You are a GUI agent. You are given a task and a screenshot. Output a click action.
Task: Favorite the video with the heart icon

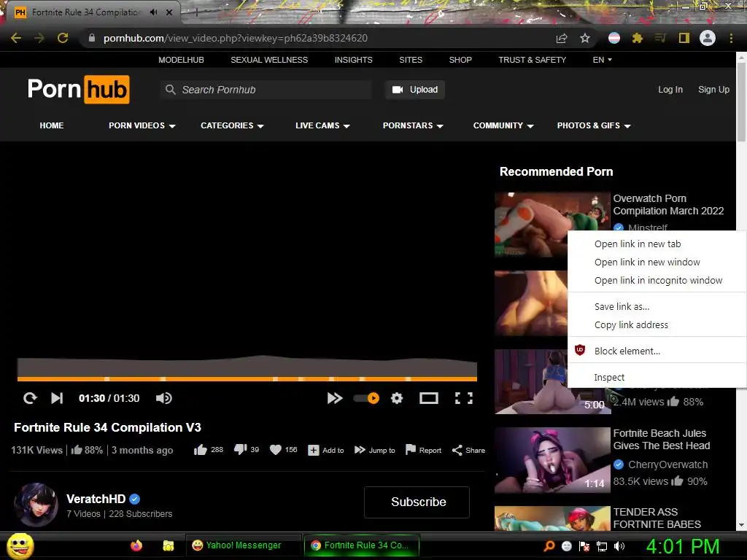(x=275, y=450)
